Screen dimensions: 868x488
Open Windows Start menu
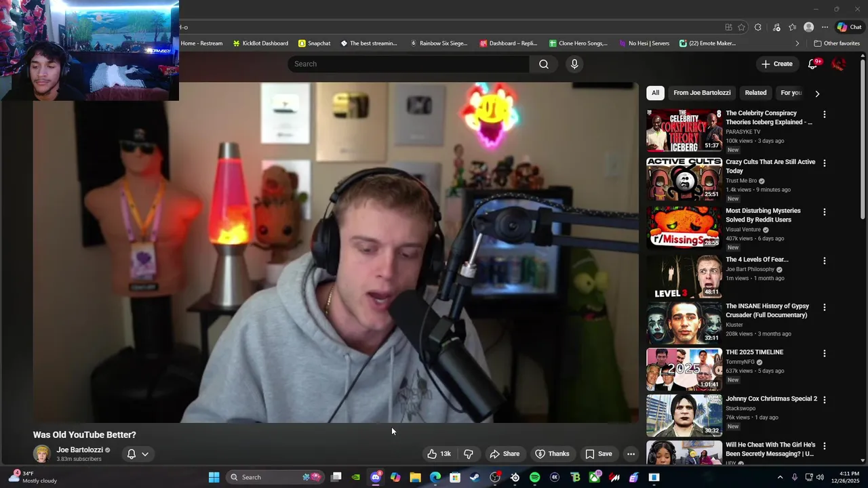point(214,477)
